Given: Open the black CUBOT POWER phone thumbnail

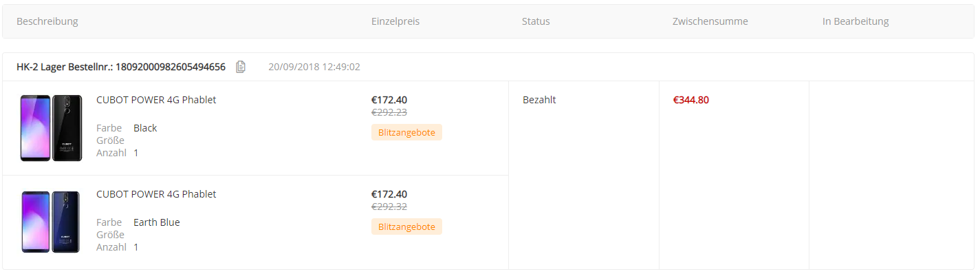Looking at the screenshot, I should point(51,128).
